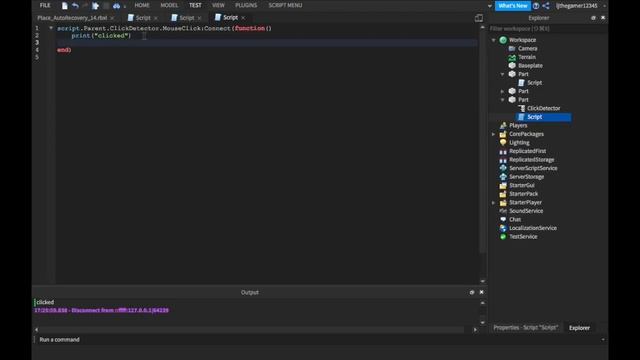Click the share icon near What's New
640x360 pixels.
[546, 6]
